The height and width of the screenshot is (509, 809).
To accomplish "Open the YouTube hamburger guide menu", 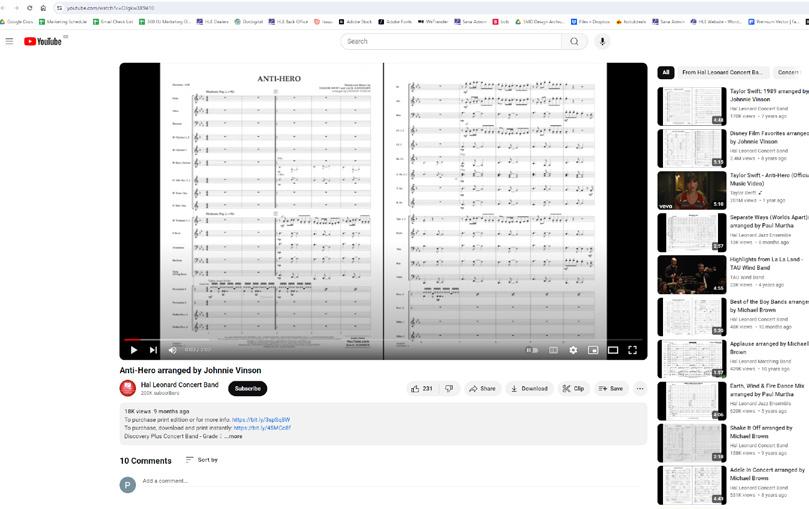I will coord(9,41).
